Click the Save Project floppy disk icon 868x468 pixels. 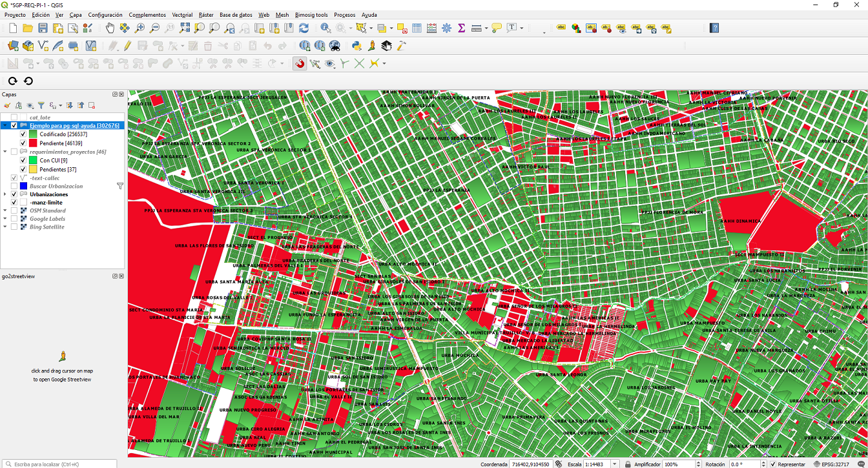coord(43,28)
